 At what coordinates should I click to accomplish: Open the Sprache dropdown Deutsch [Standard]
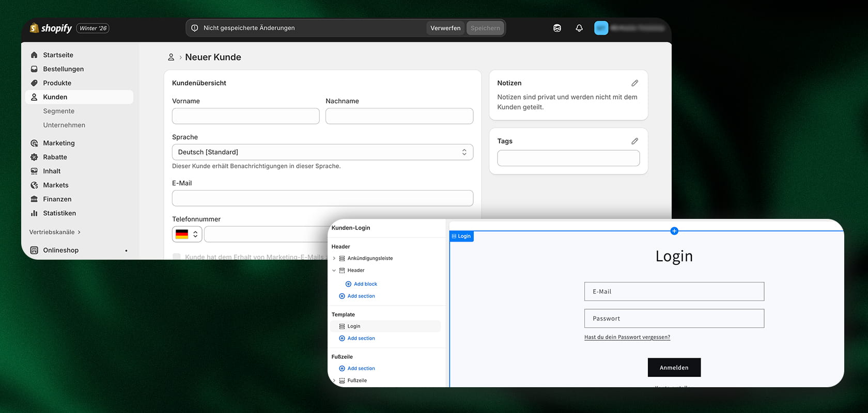[x=322, y=152]
